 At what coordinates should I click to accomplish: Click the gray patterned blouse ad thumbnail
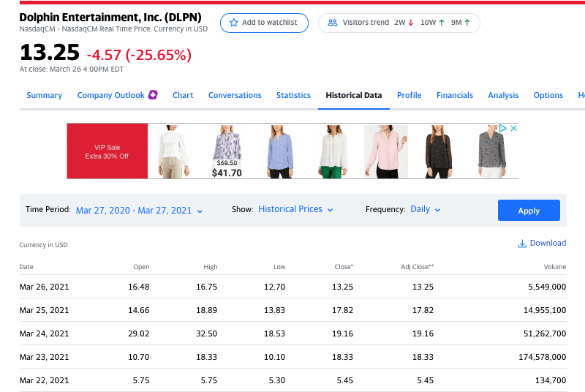(492, 151)
